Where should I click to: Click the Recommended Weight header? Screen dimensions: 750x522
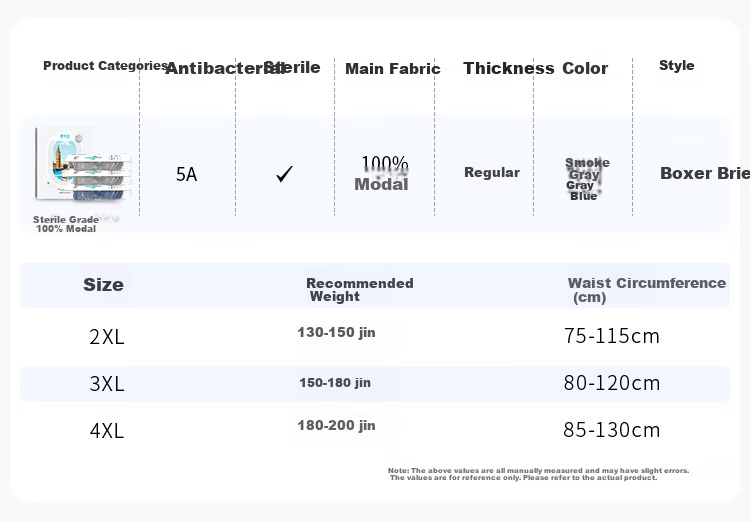(360, 289)
